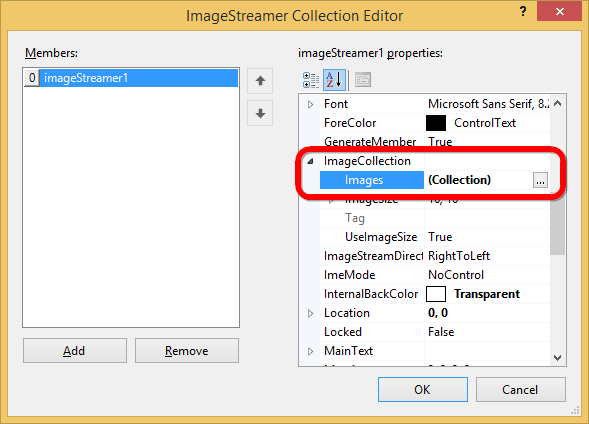Select the black ForeColor swatch
The image size is (589, 424).
(x=436, y=123)
